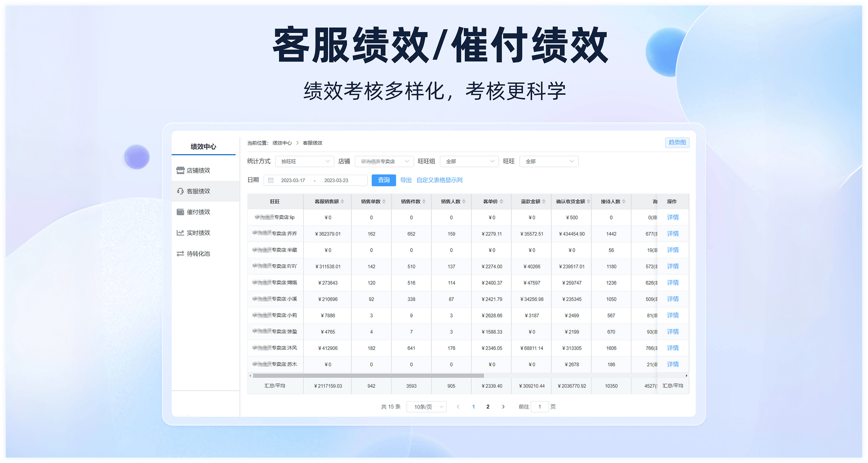The image size is (868, 463).
Task: Click the calendar icon in date field
Action: (271, 181)
